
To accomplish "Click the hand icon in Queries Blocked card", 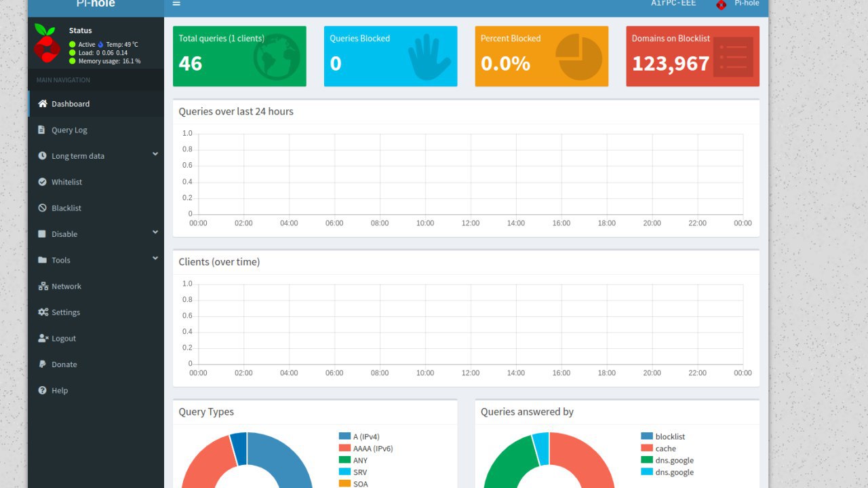I will tap(429, 57).
